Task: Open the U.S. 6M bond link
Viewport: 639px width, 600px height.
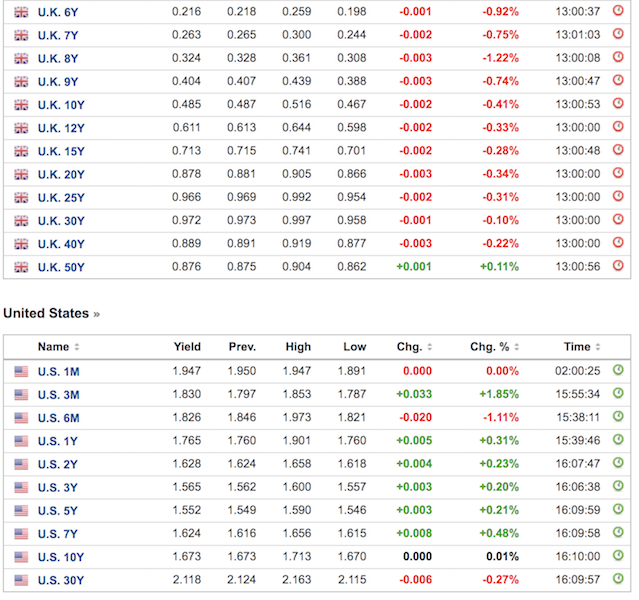Action: click(59, 418)
